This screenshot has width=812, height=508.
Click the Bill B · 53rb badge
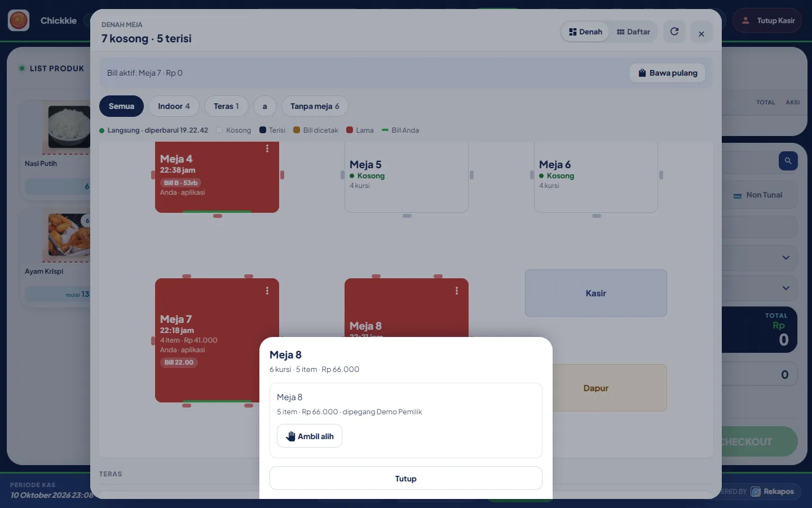pos(180,183)
